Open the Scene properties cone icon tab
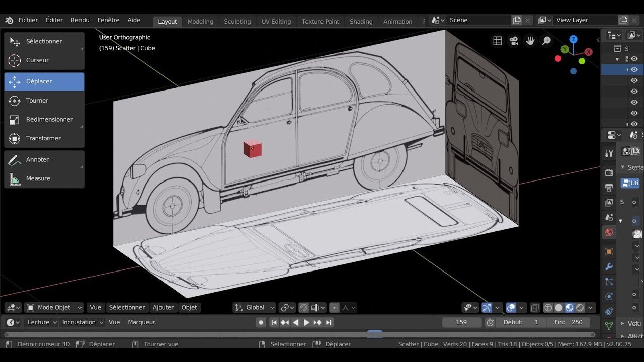Image resolution: width=644 pixels, height=362 pixels. [609, 218]
